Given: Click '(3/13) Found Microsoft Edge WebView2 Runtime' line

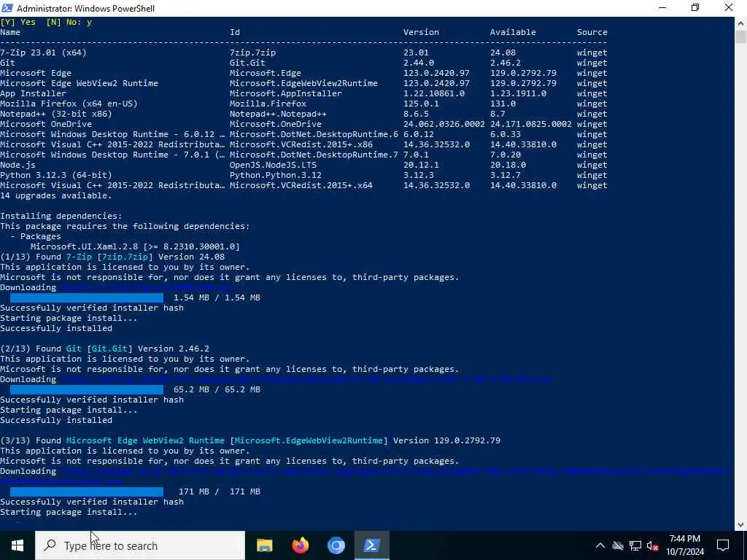Looking at the screenshot, I should point(250,441).
